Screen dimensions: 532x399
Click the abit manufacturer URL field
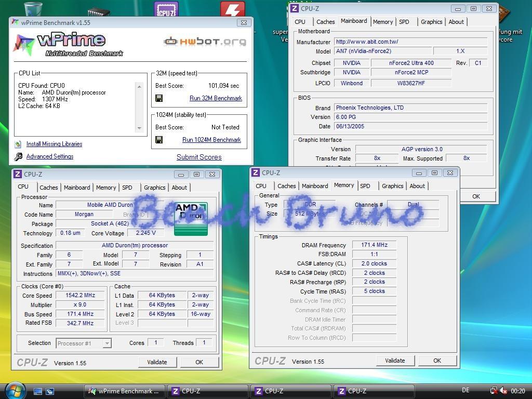tap(411, 42)
